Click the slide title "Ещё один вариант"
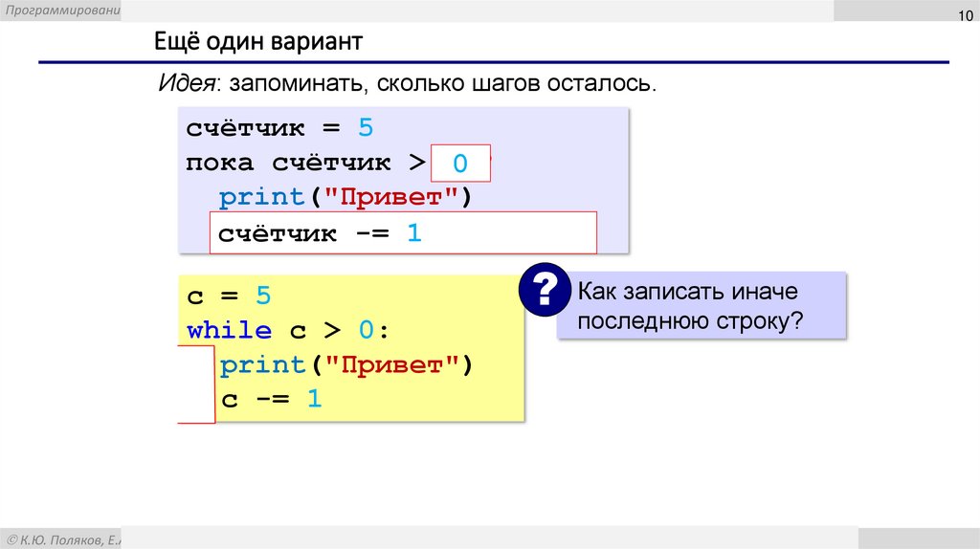The image size is (980, 549). coord(258,42)
